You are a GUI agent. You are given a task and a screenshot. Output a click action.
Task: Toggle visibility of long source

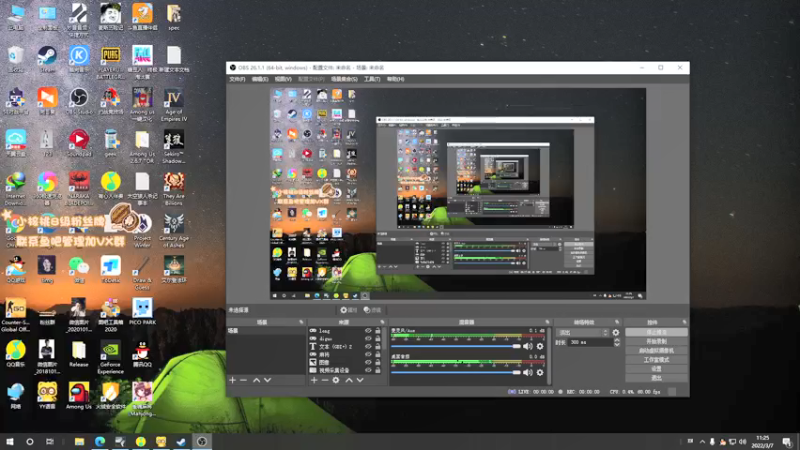(x=368, y=331)
